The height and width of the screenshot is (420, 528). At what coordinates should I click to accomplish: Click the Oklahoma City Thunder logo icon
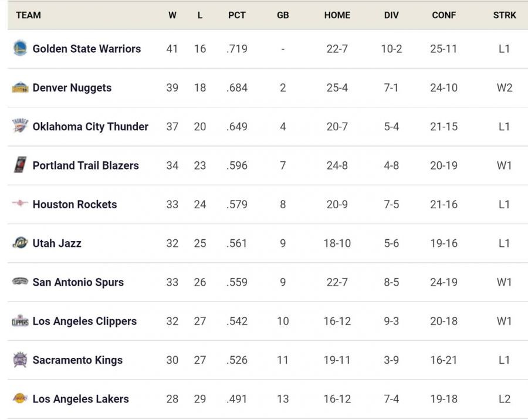click(x=20, y=126)
